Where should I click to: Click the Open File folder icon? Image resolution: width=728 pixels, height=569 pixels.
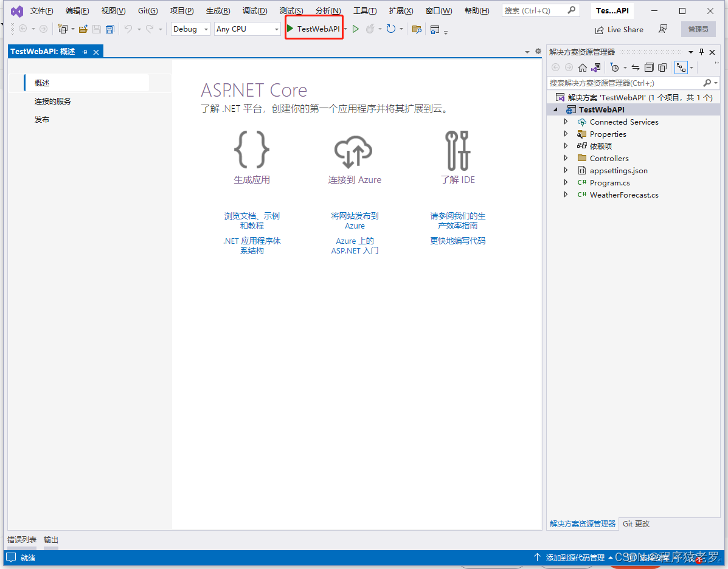[83, 29]
